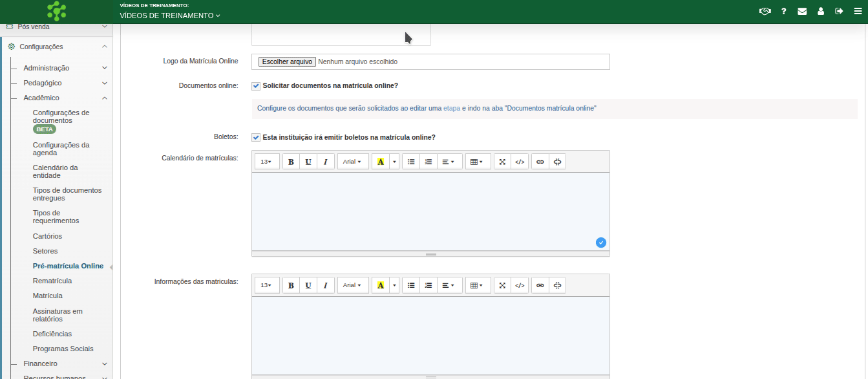This screenshot has height=379, width=868.
Task: Uncheck emitir boletos na matrícula online
Action: click(x=256, y=138)
